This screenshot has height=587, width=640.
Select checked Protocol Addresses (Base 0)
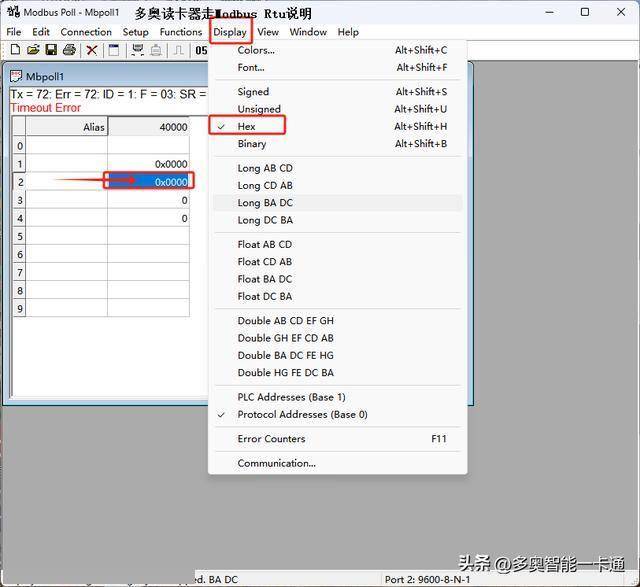[x=302, y=414]
